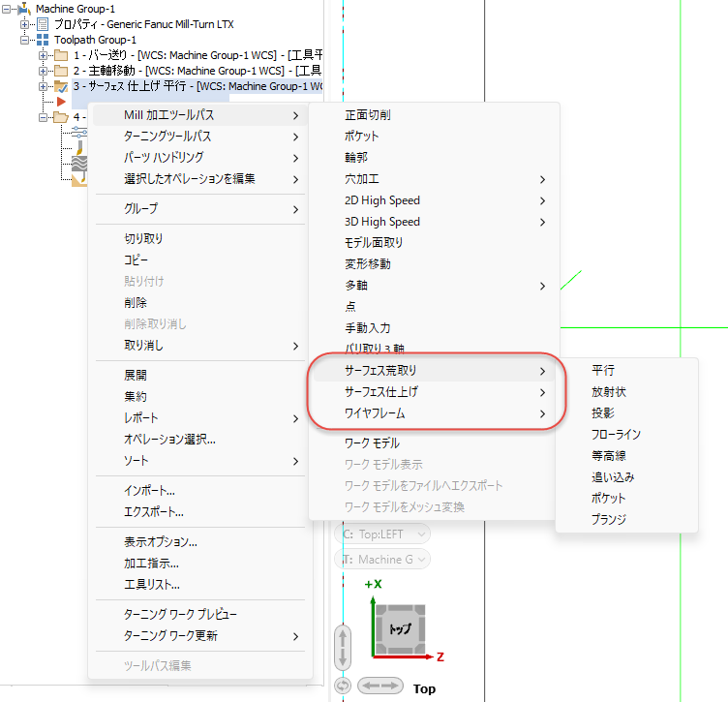Click the Toolpath Group-1 grid icon
The height and width of the screenshot is (702, 728).
pos(43,40)
